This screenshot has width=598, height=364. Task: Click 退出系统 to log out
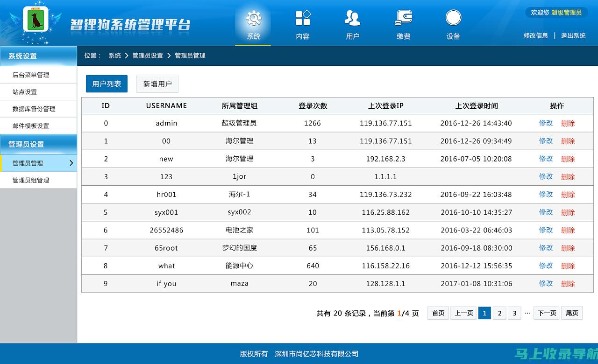pyautogui.click(x=573, y=35)
